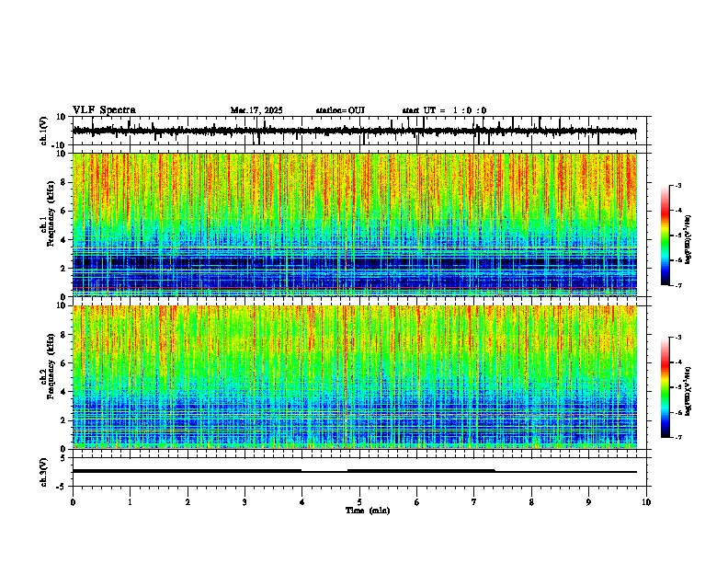Click time-axis tick label "2"
Image resolution: width=728 pixels, height=563 pixels.
[188, 502]
